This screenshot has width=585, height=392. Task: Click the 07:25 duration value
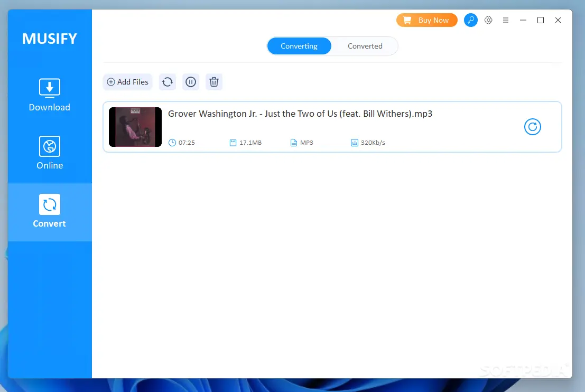pos(187,143)
